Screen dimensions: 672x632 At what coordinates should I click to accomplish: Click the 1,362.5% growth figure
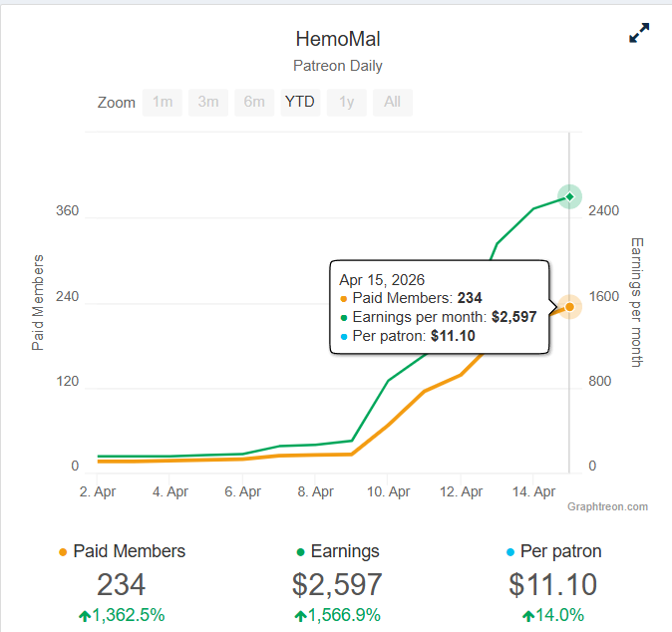pyautogui.click(x=123, y=615)
